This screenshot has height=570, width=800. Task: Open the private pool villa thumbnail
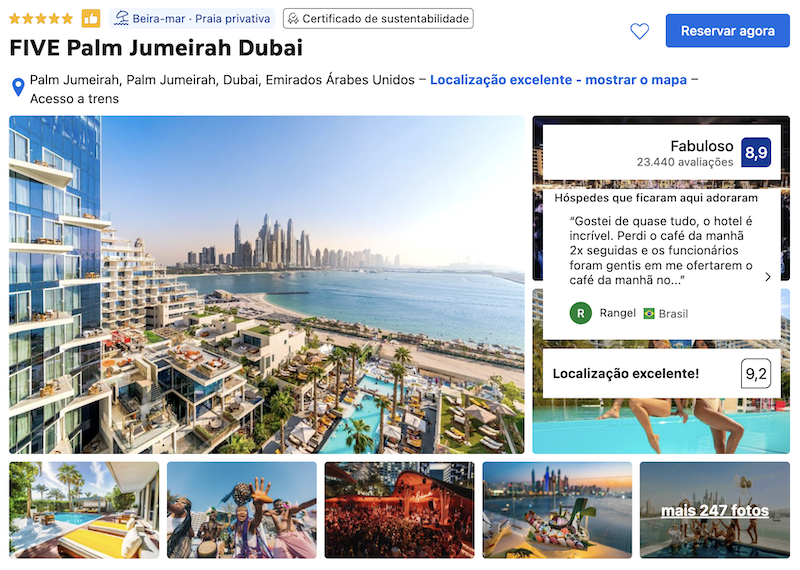(x=84, y=510)
